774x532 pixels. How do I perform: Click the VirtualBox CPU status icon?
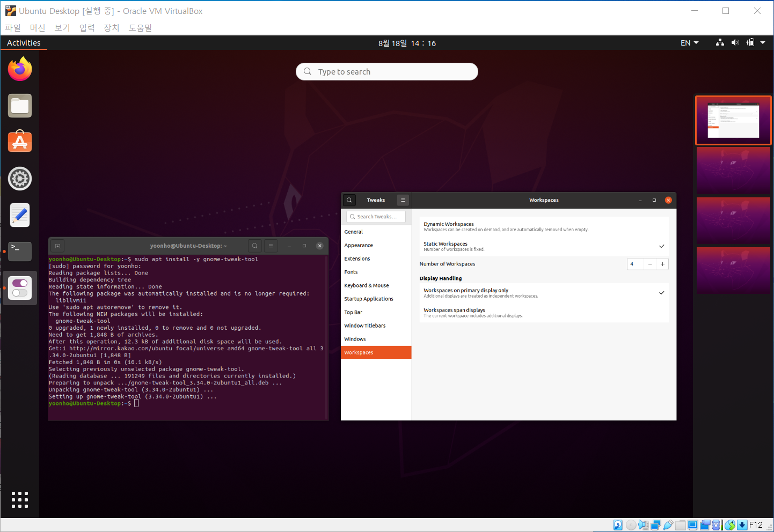click(x=716, y=525)
